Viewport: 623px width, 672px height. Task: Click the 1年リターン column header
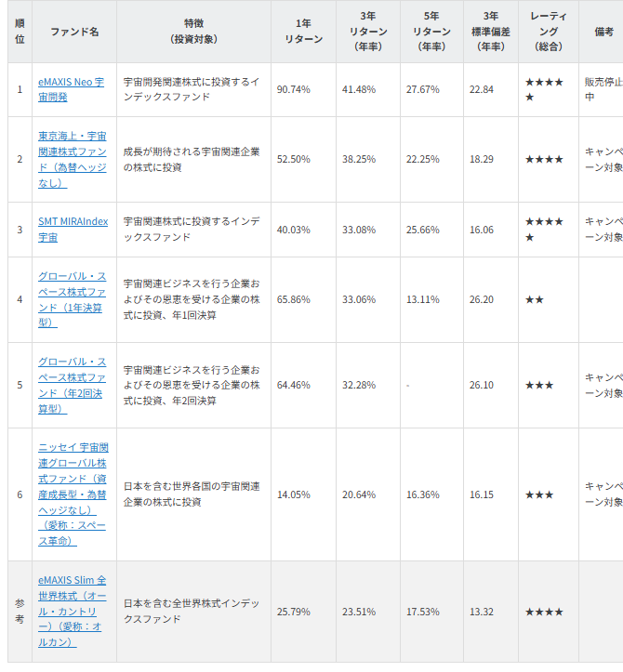[x=303, y=32]
